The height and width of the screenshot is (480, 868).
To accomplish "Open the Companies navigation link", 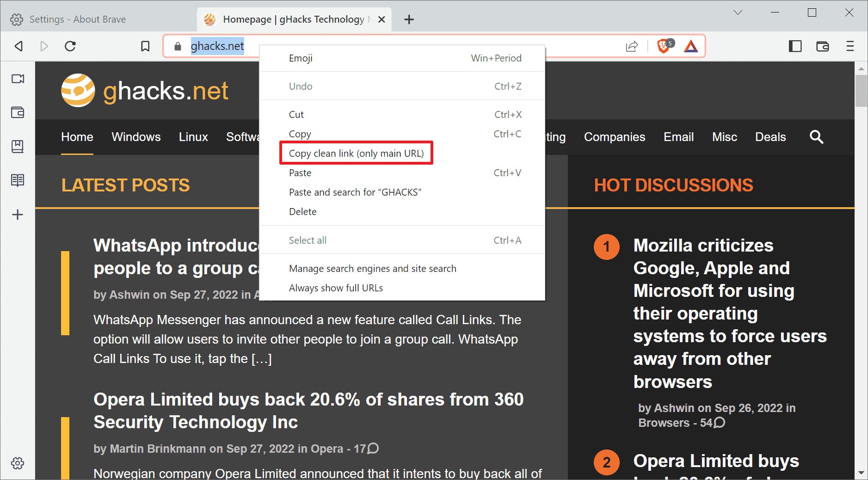I will point(614,137).
